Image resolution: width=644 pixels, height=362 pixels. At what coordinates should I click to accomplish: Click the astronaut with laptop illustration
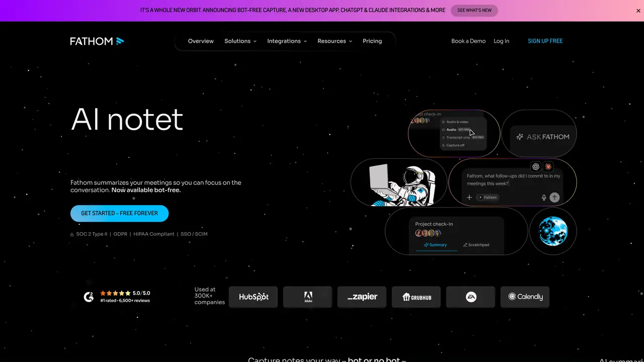pyautogui.click(x=402, y=186)
